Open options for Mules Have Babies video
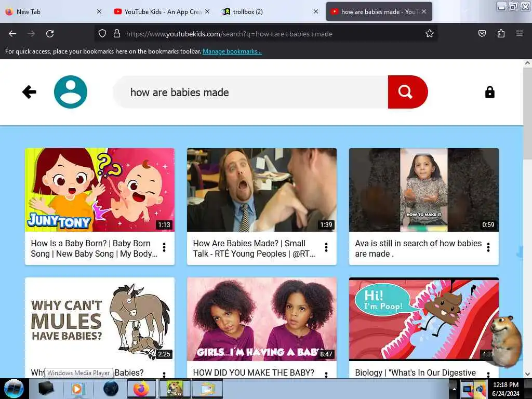 click(x=164, y=375)
